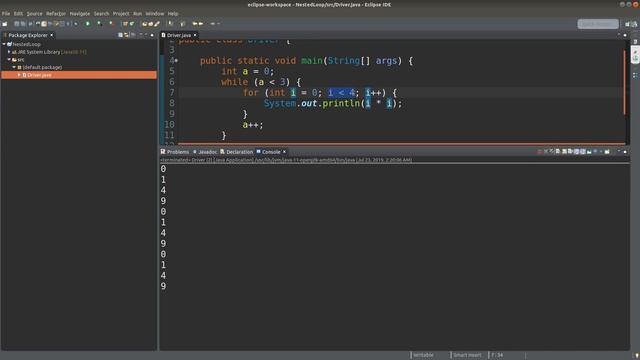Toggle Link with Editor in Package Explorer
Viewport: 640px width, 360px height.
(x=126, y=35)
